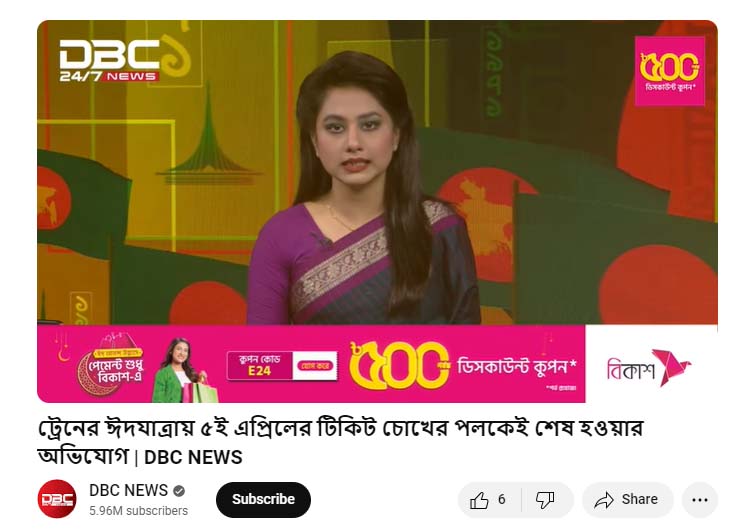Click the like count number 6
Screen dimensions: 733x529
tap(502, 500)
